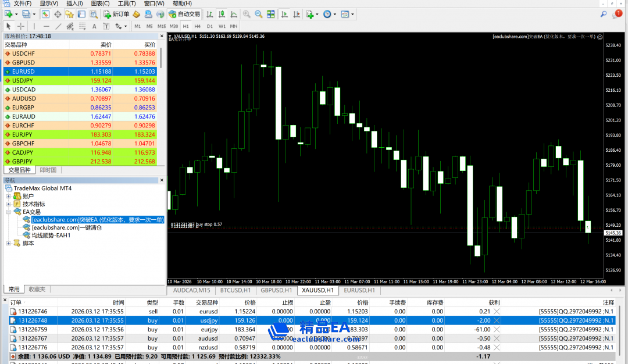Click the notification alert icon at top right
This screenshot has width=628, height=364.
(x=618, y=14)
